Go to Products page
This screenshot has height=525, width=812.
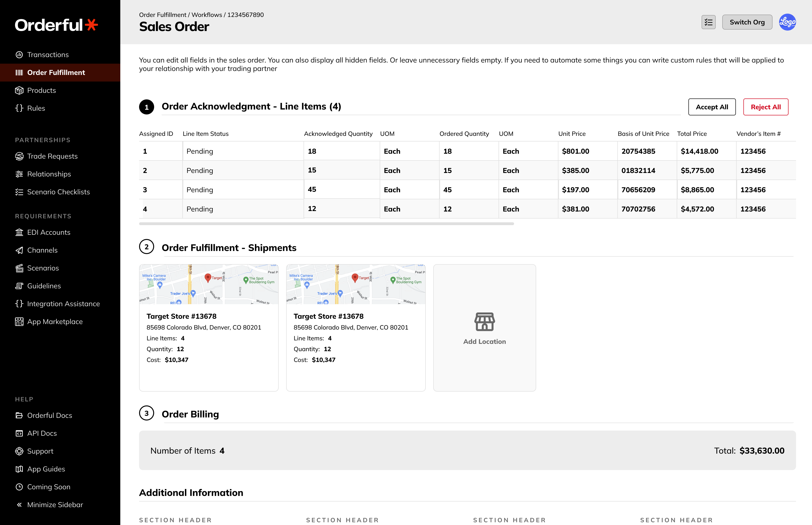pos(60,90)
